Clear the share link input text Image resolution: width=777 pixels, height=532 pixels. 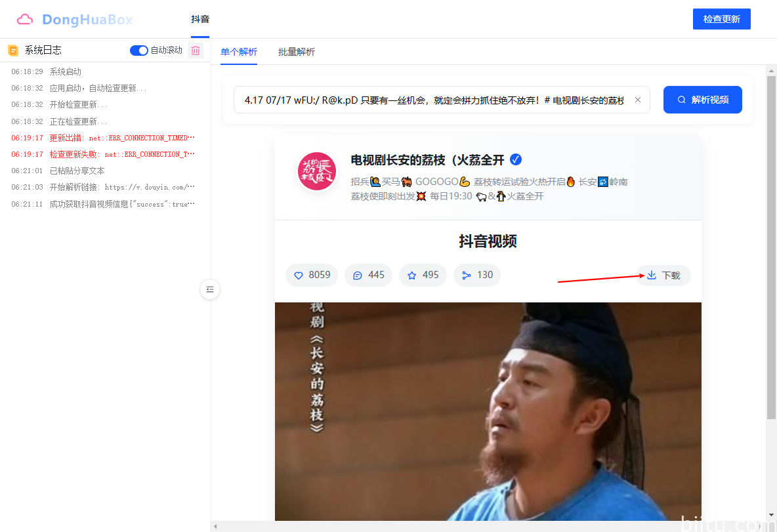[638, 100]
